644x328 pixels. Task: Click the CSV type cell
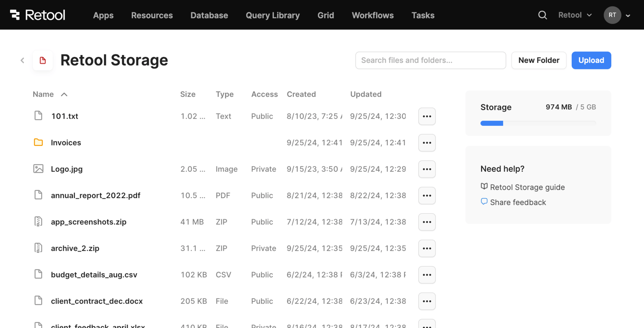(x=223, y=275)
